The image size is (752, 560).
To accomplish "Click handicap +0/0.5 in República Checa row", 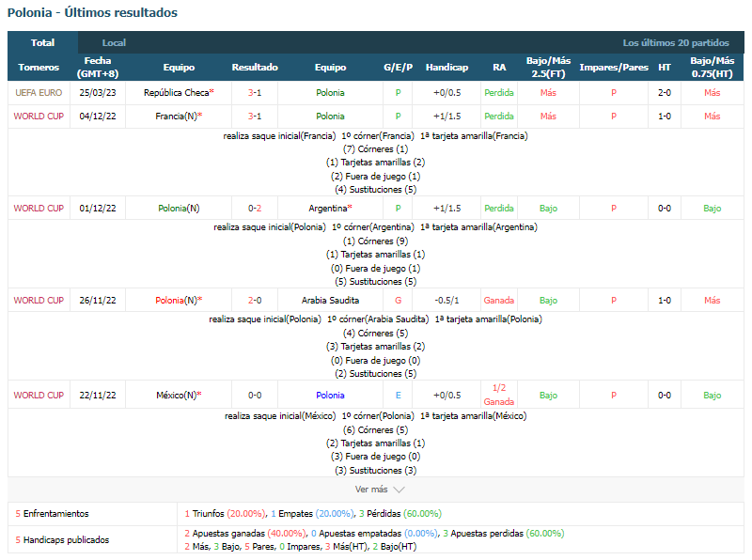I will click(x=446, y=92).
